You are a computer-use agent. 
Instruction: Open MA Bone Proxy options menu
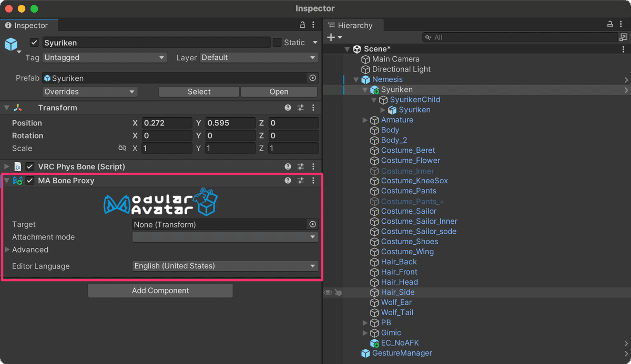[x=313, y=180]
